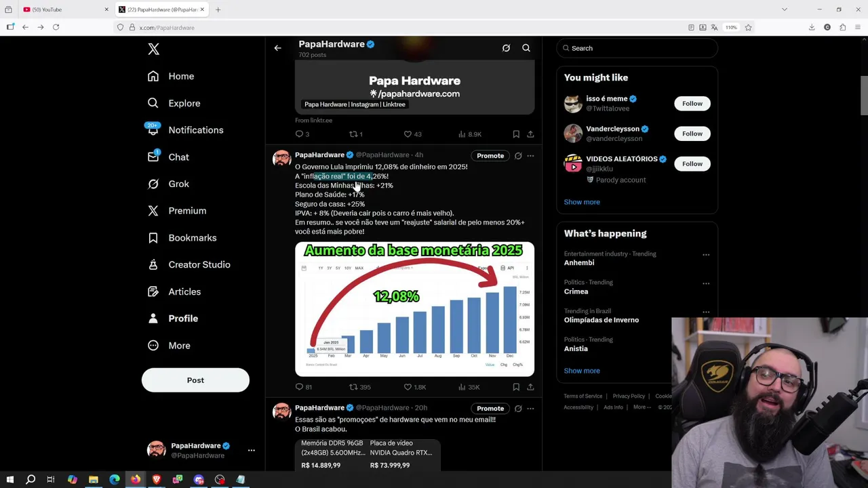The width and height of the screenshot is (868, 488).
Task: Follow Vandercleysson account
Action: [692, 134]
